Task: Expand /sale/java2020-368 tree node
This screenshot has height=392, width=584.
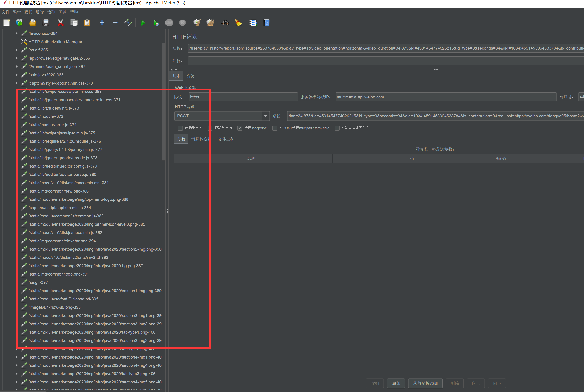Action: coord(17,75)
